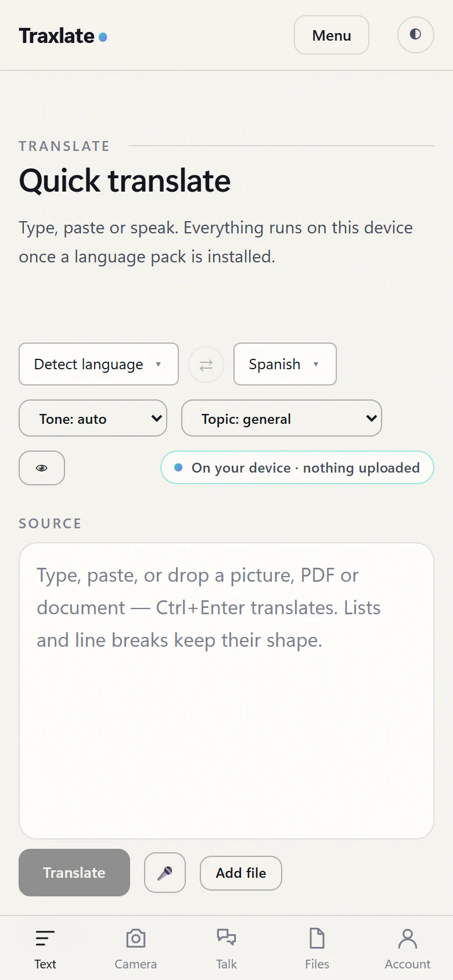Click the Add file button
The image size is (453, 980).
[241, 873]
